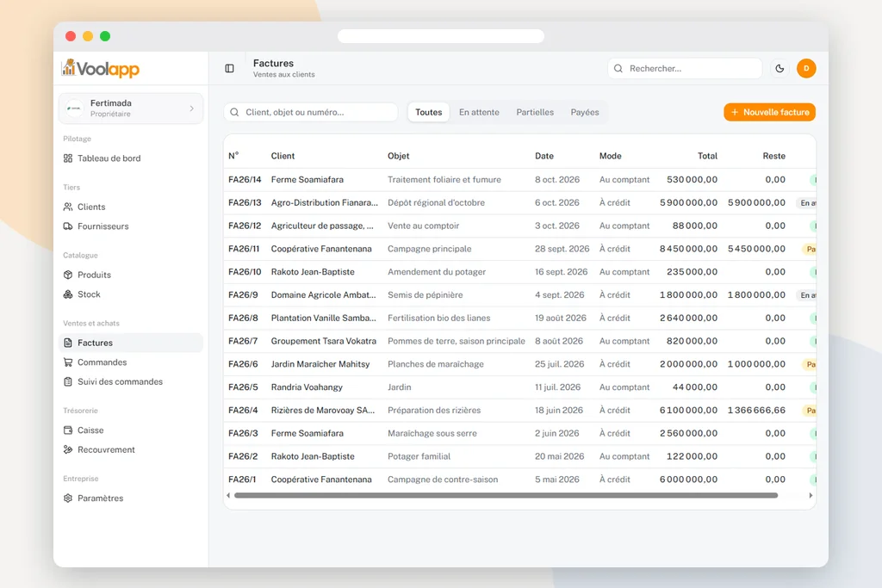
Task: Click the Fournisseurs truck icon
Action: pyautogui.click(x=68, y=226)
